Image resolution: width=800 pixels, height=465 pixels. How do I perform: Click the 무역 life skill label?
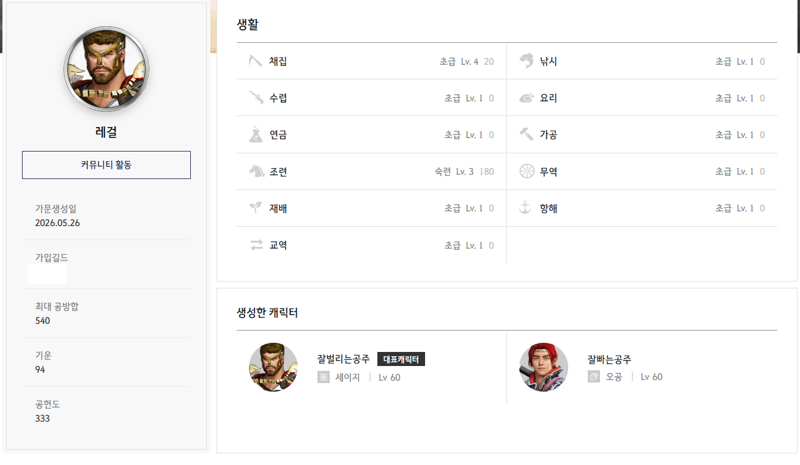click(x=548, y=172)
